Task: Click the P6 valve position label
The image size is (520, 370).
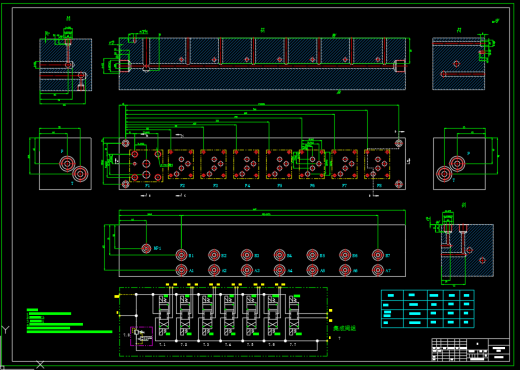Action: 312,186
